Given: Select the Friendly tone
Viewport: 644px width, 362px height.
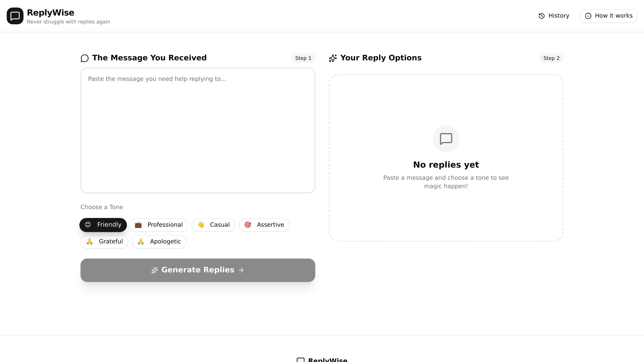Looking at the screenshot, I should point(103,225).
